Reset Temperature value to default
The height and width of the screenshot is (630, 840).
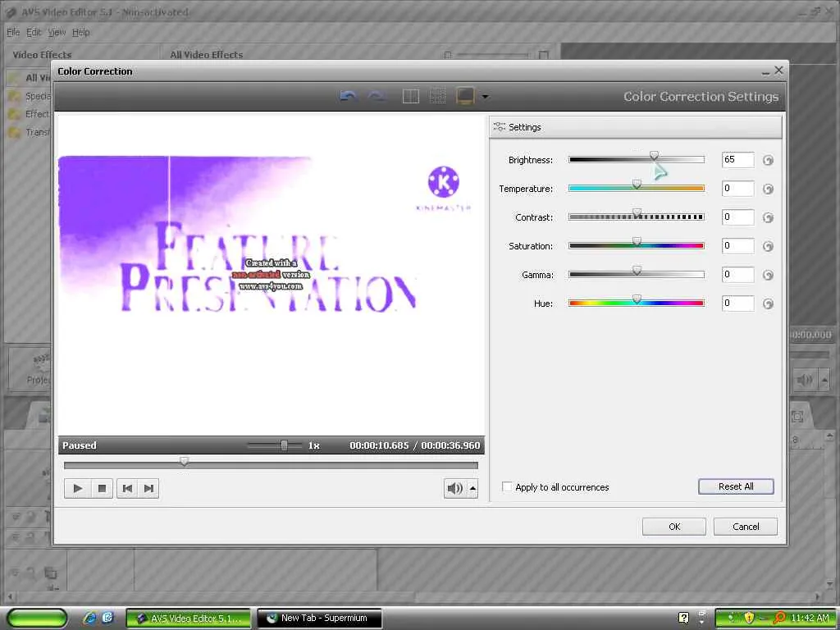(x=768, y=189)
